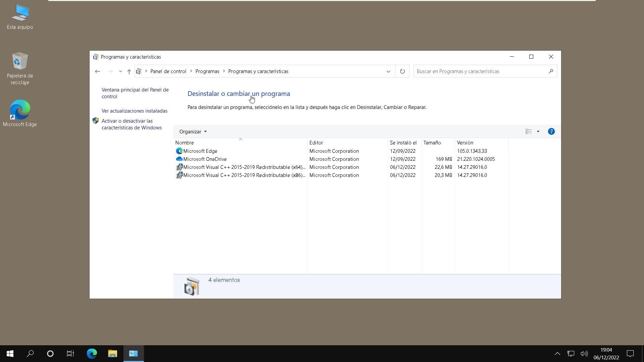Image resolution: width=644 pixels, height=362 pixels.
Task: Open Ver actualizaciones instaladas link
Action: pyautogui.click(x=134, y=111)
